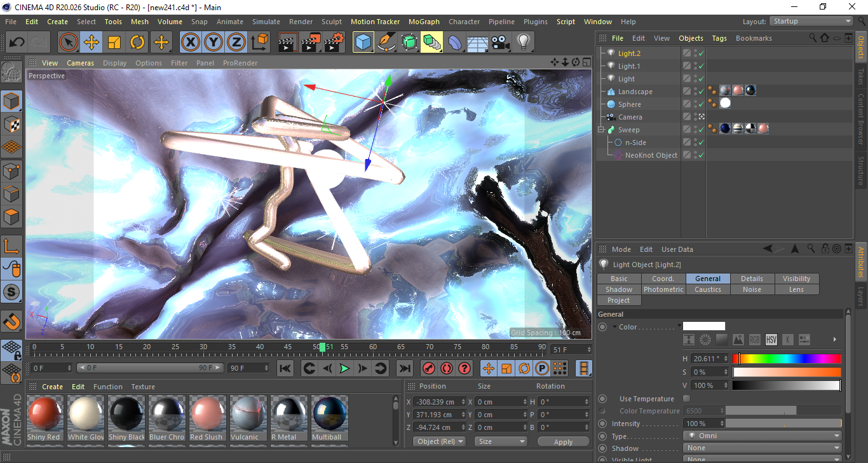Click Record Active Objects keyframe button
The height and width of the screenshot is (463, 868).
coord(430,368)
